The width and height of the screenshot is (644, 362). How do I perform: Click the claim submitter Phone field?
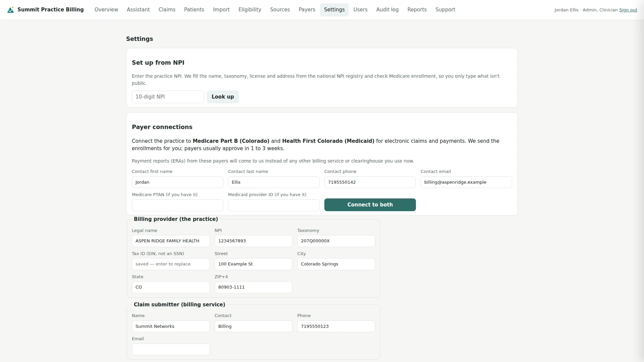pyautogui.click(x=336, y=326)
